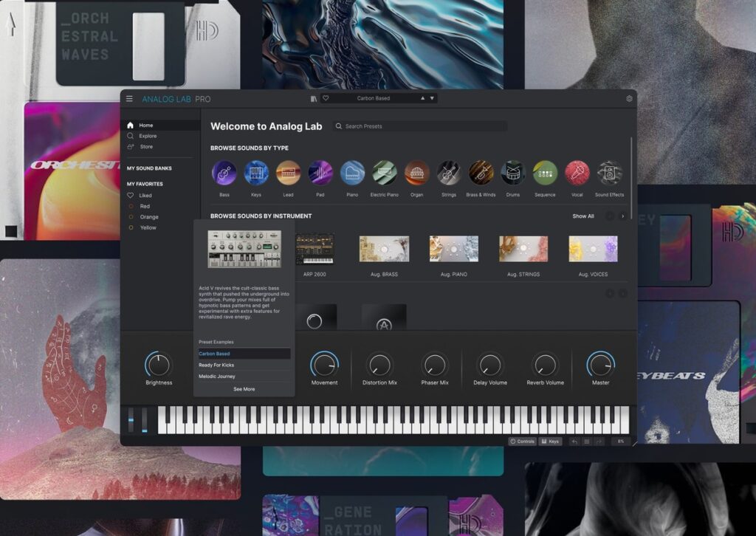The width and height of the screenshot is (756, 536).
Task: Open the Store section
Action: (x=146, y=146)
